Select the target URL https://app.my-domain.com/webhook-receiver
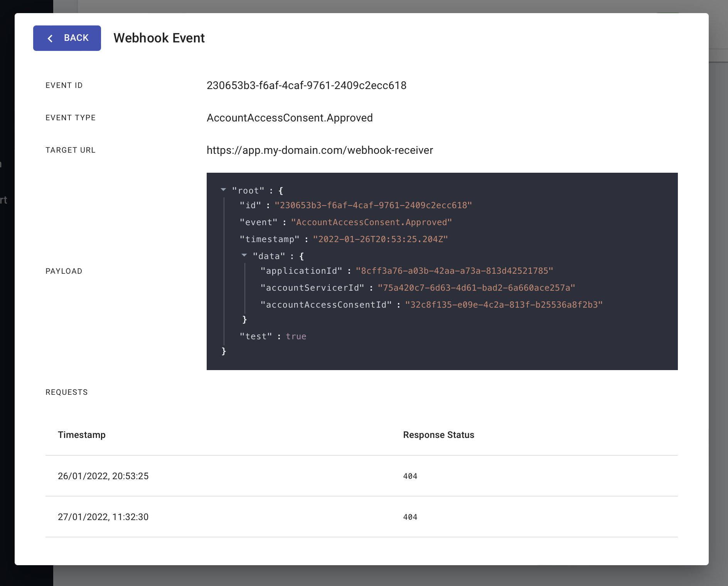Viewport: 728px width, 586px height. [320, 150]
